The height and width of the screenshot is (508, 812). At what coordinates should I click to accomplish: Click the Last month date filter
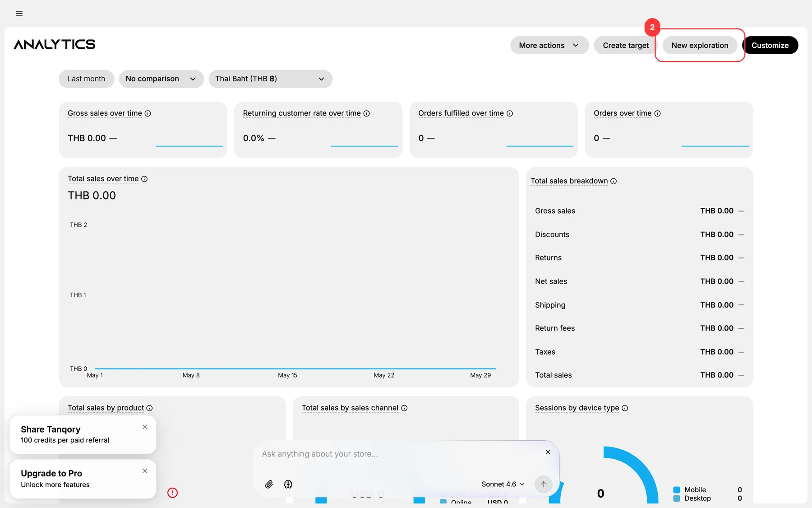pos(86,79)
